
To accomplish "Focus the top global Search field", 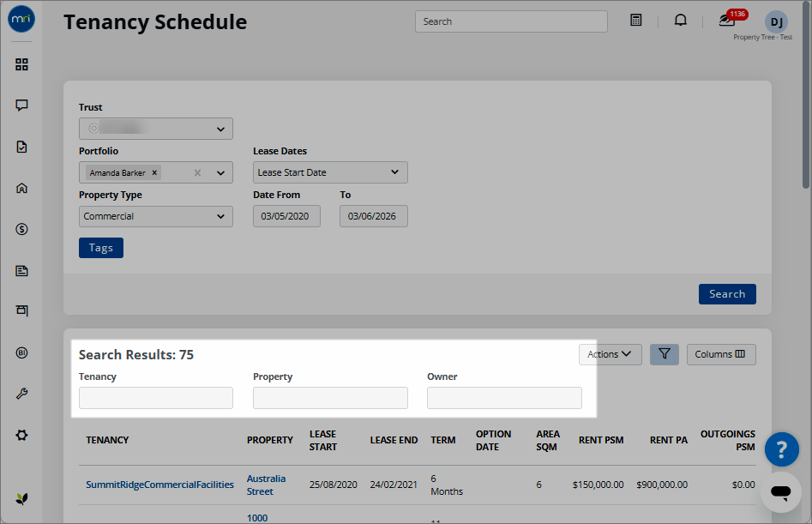I will tap(511, 21).
